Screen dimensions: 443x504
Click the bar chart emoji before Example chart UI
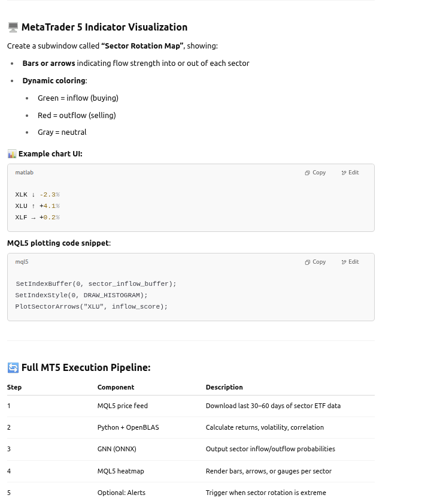12,154
